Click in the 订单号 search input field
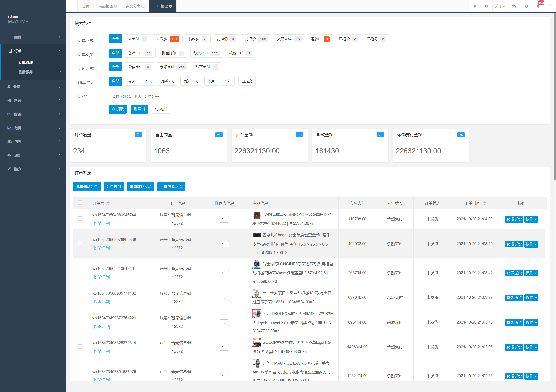Viewport: 556px width, 392px height. tap(217, 97)
